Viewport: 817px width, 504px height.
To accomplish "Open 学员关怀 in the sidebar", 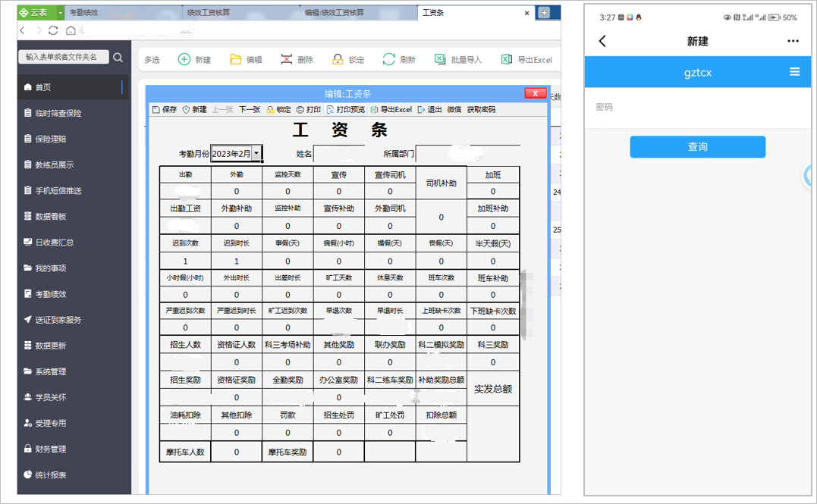I will [73, 397].
